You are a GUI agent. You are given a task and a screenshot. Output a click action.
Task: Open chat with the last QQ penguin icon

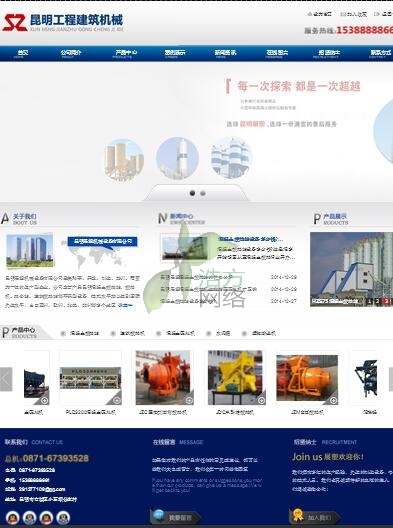63,518
